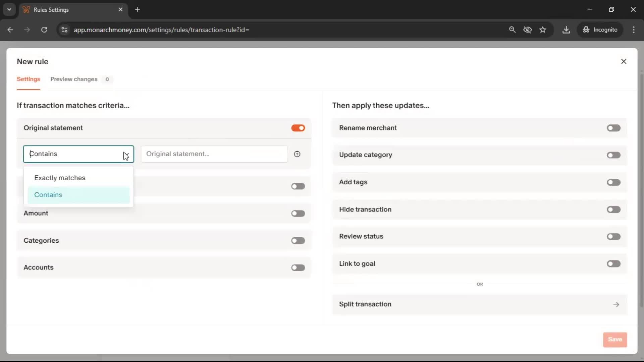The image size is (644, 362).
Task: Select Contains option in the dropdown list
Action: pos(48,195)
